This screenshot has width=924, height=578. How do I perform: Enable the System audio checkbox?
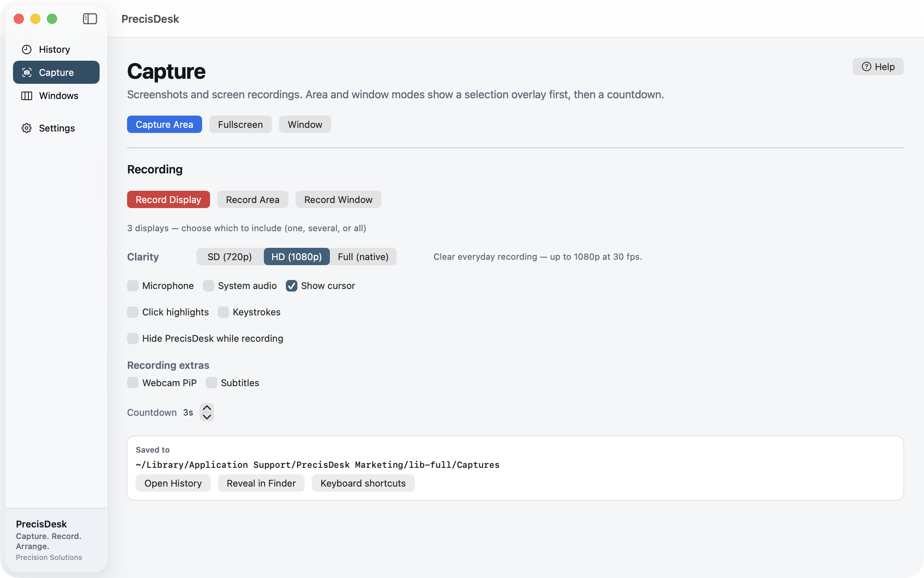click(209, 285)
